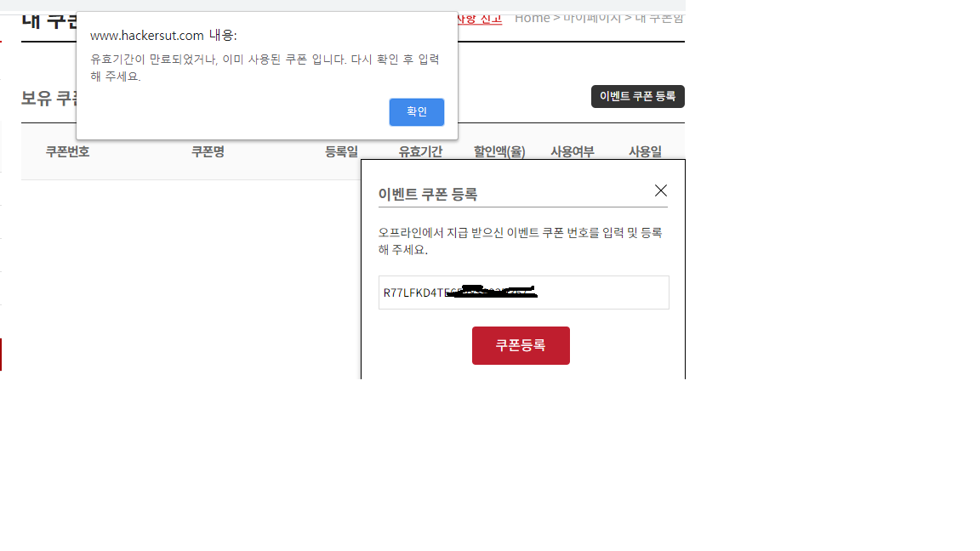Click the 이벤트 쿠폰 등록 popup title
The width and height of the screenshot is (980, 551).
pos(428,195)
